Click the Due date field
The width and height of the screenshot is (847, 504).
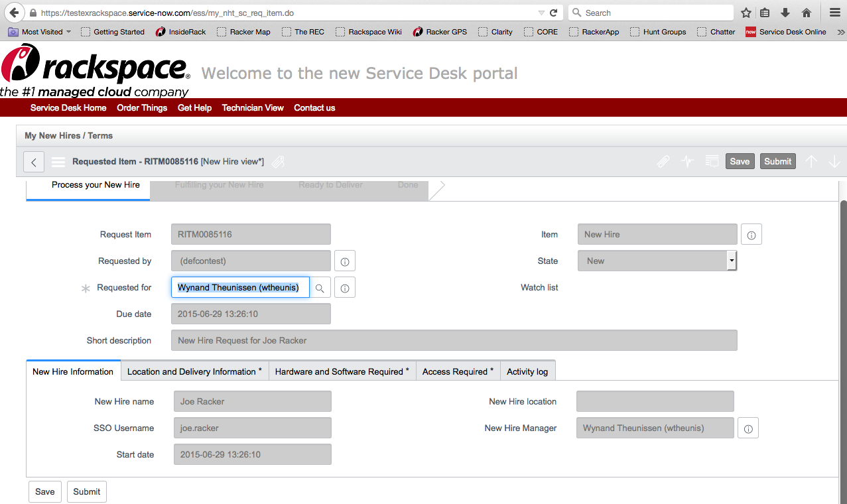coord(251,314)
